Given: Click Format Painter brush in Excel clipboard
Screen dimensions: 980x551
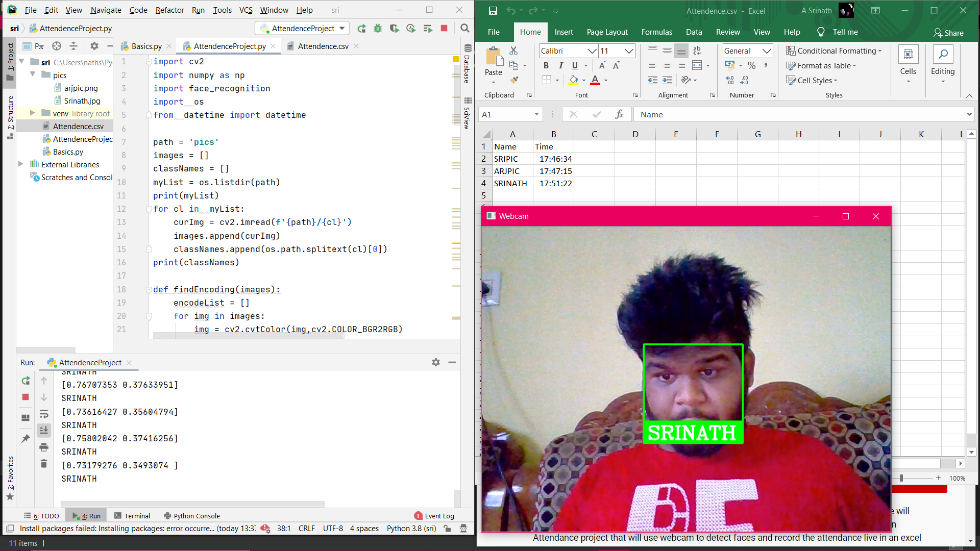Looking at the screenshot, I should point(514,80).
